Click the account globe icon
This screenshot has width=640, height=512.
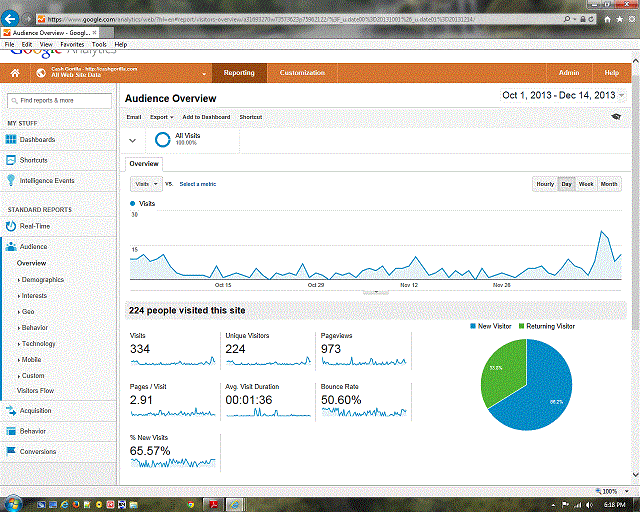point(41,73)
